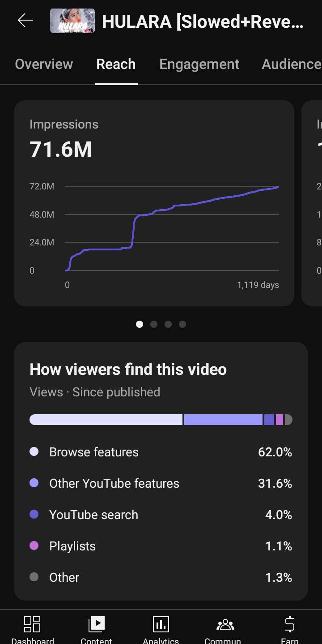Open the Community icon in bottom bar
This screenshot has height=644, width=322.
tap(225, 624)
